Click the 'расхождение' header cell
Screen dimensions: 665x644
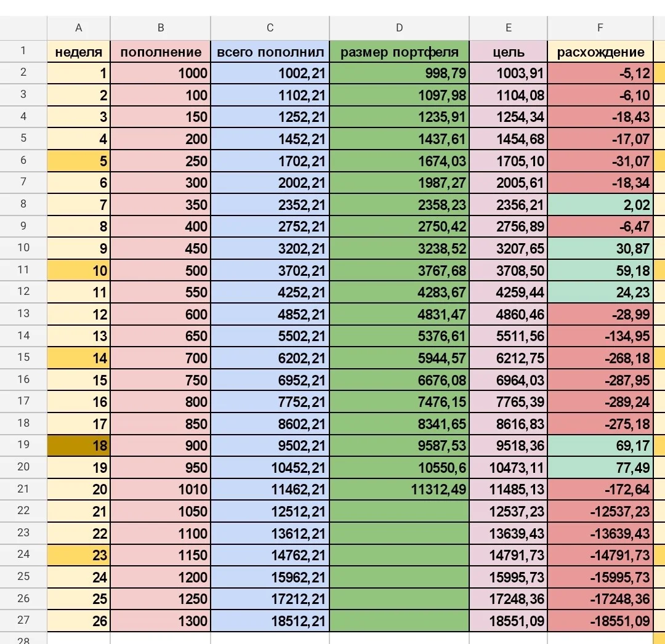coord(600,52)
